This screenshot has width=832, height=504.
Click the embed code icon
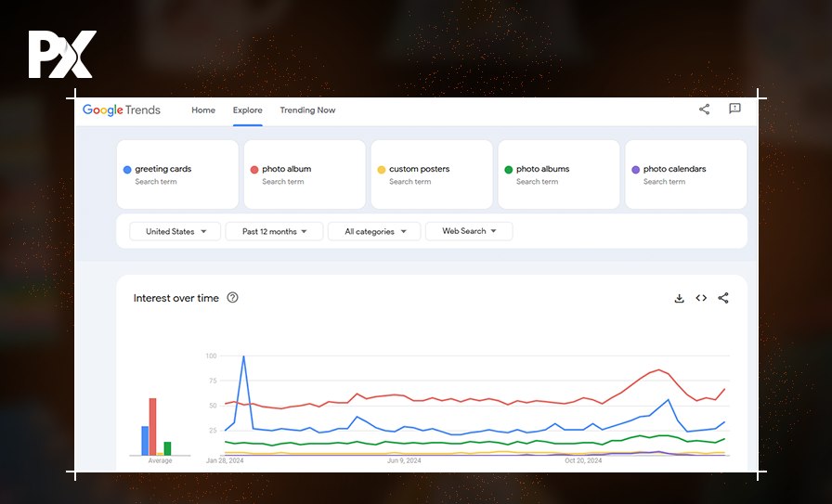pyautogui.click(x=701, y=298)
